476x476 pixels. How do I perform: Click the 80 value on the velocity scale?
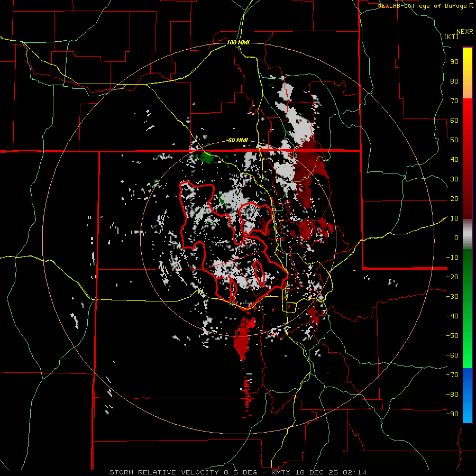454,81
